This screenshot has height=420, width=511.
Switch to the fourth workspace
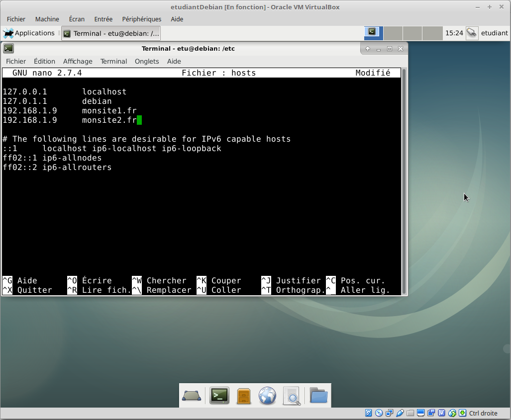pyautogui.click(x=432, y=33)
